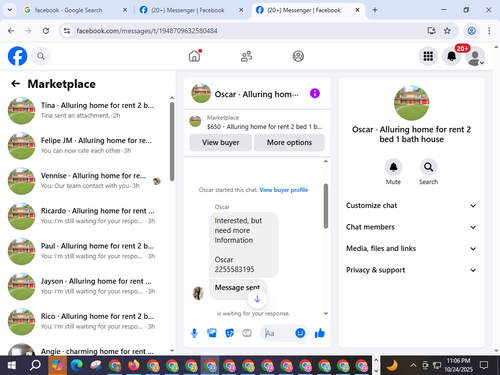
Task: Open the Chrome three-dot menu
Action: (489, 31)
